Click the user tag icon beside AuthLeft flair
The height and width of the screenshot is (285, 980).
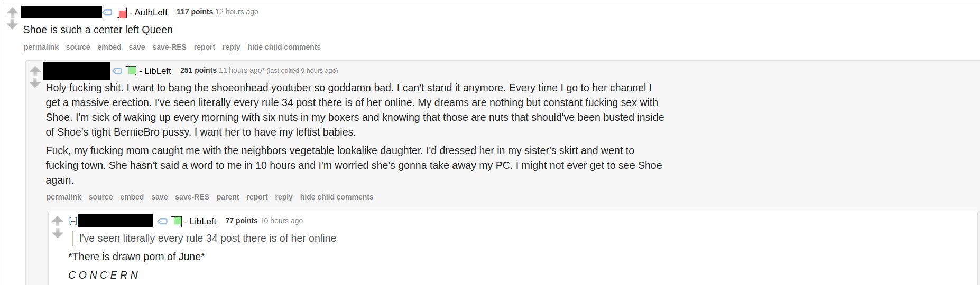(108, 12)
